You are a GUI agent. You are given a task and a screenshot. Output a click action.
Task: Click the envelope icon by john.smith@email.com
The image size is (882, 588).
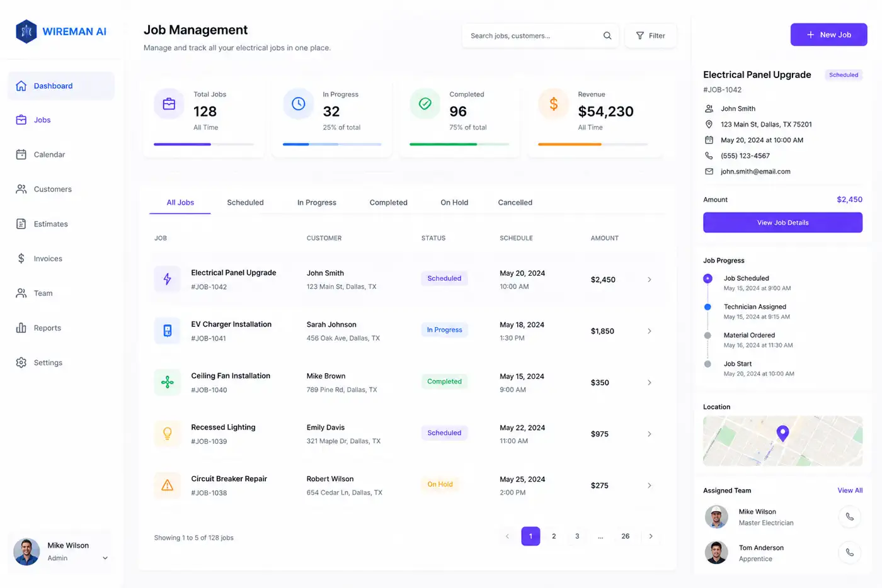(709, 171)
